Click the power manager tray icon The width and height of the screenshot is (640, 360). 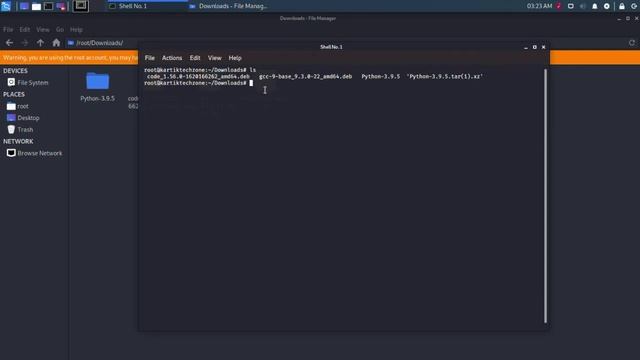click(607, 6)
